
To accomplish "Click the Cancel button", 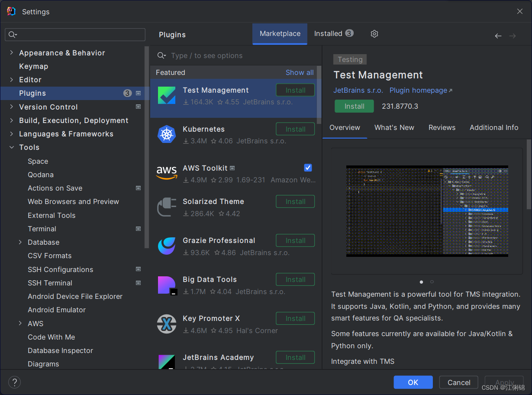I will 459,382.
